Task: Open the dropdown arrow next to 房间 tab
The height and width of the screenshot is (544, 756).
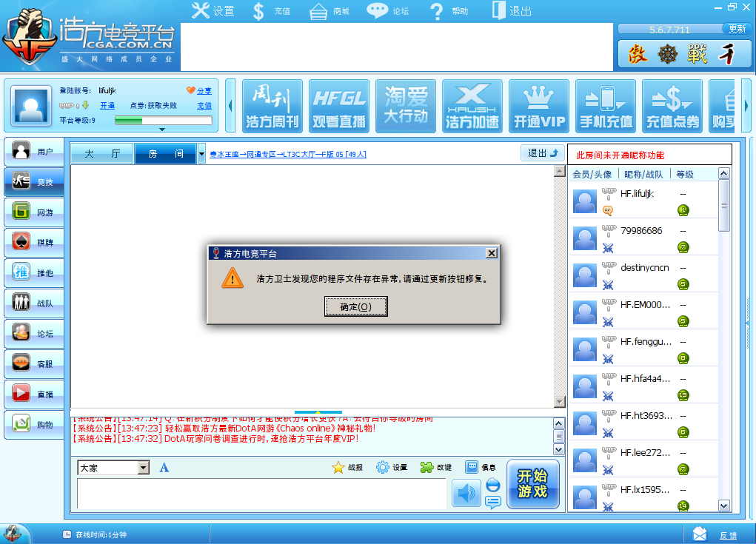Action: pyautogui.click(x=201, y=154)
